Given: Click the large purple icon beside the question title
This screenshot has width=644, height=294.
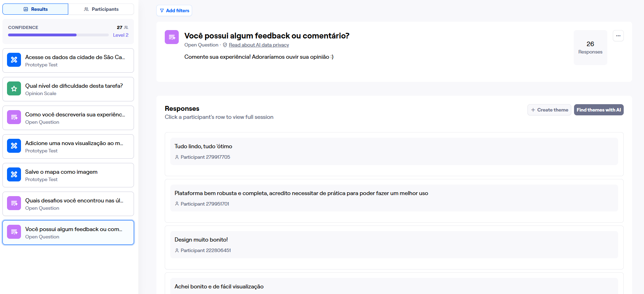Looking at the screenshot, I should tap(172, 37).
